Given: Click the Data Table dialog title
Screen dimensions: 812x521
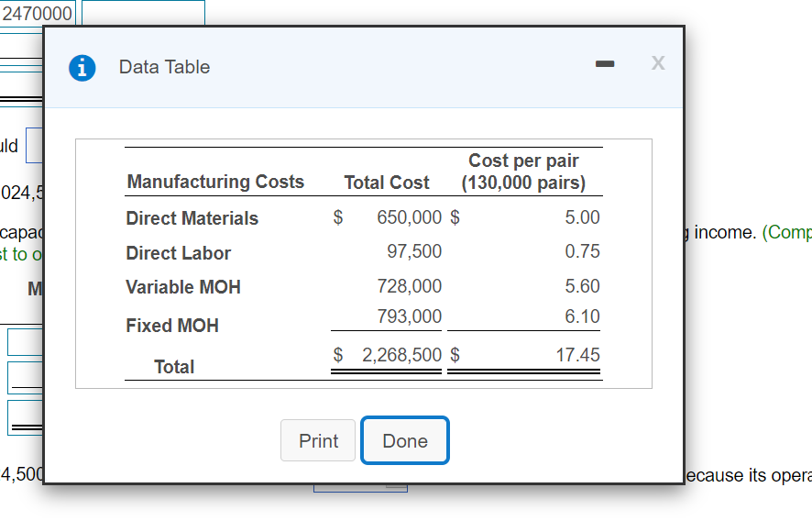Looking at the screenshot, I should 165,67.
